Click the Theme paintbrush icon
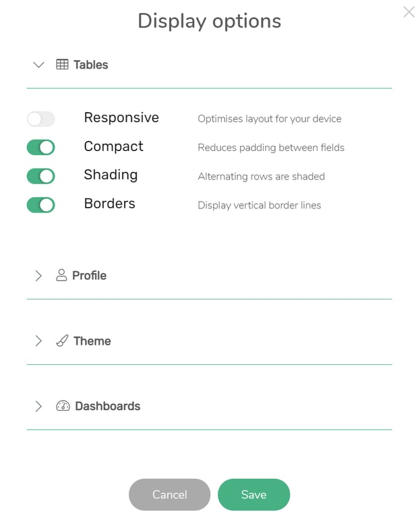The image size is (420, 518). point(62,341)
